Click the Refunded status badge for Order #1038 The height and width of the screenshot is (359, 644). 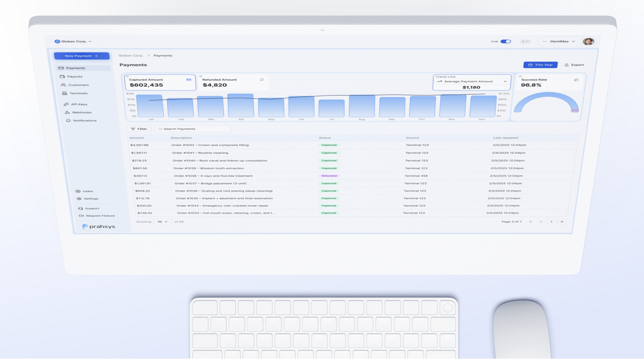click(329, 176)
